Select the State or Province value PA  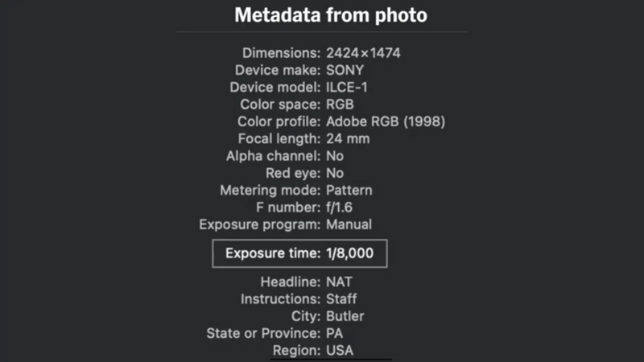coord(334,333)
